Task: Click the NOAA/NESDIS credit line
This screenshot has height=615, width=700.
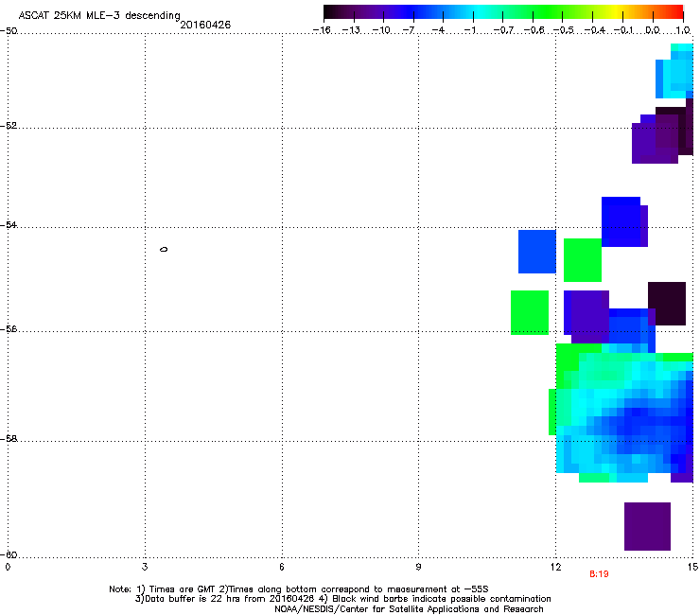Action: (409, 609)
